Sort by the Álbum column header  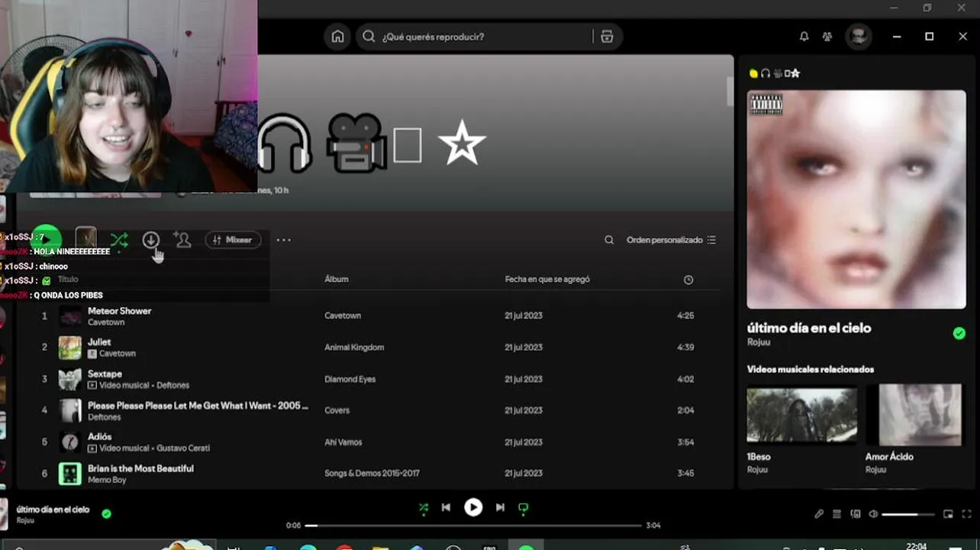(x=337, y=279)
